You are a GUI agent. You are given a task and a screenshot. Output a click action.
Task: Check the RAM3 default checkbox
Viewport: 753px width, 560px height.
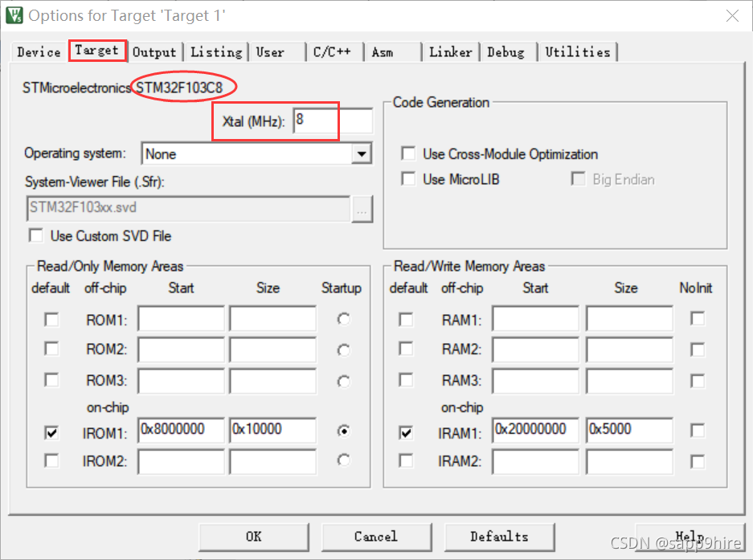coord(406,380)
